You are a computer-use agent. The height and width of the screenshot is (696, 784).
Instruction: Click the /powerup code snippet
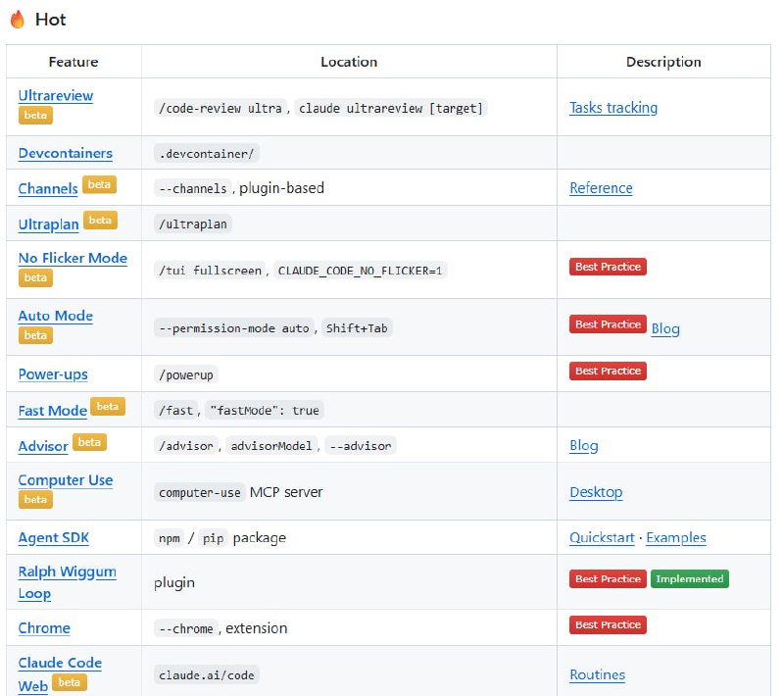pos(185,375)
